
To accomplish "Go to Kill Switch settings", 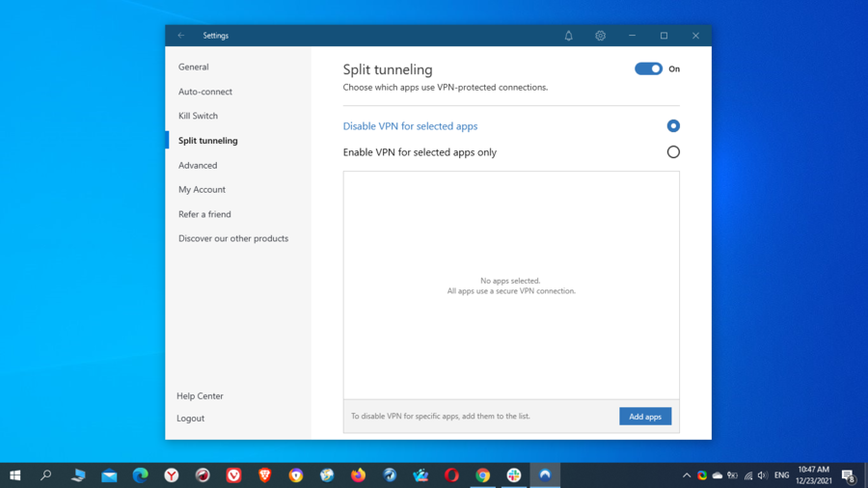I will 198,116.
